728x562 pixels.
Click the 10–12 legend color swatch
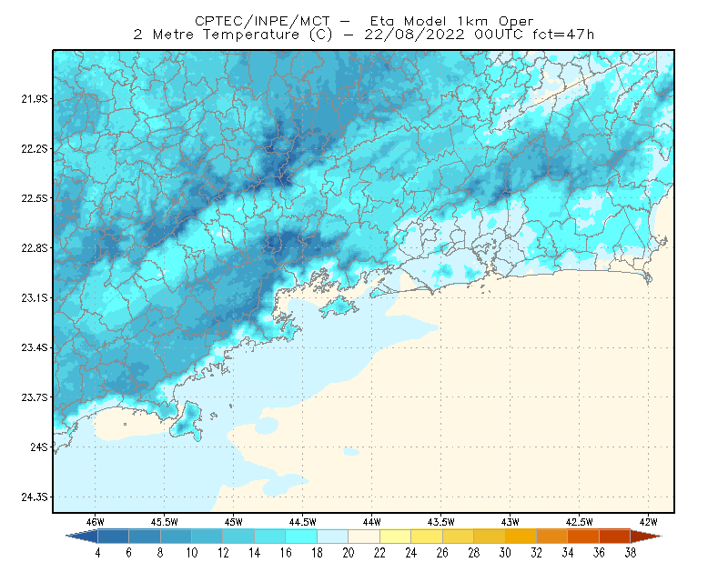pyautogui.click(x=207, y=537)
